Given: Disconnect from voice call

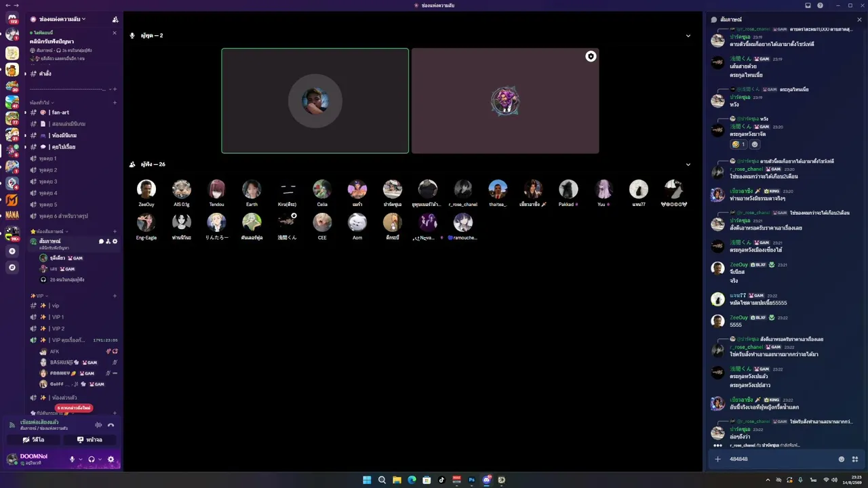Looking at the screenshot, I should 111,425.
